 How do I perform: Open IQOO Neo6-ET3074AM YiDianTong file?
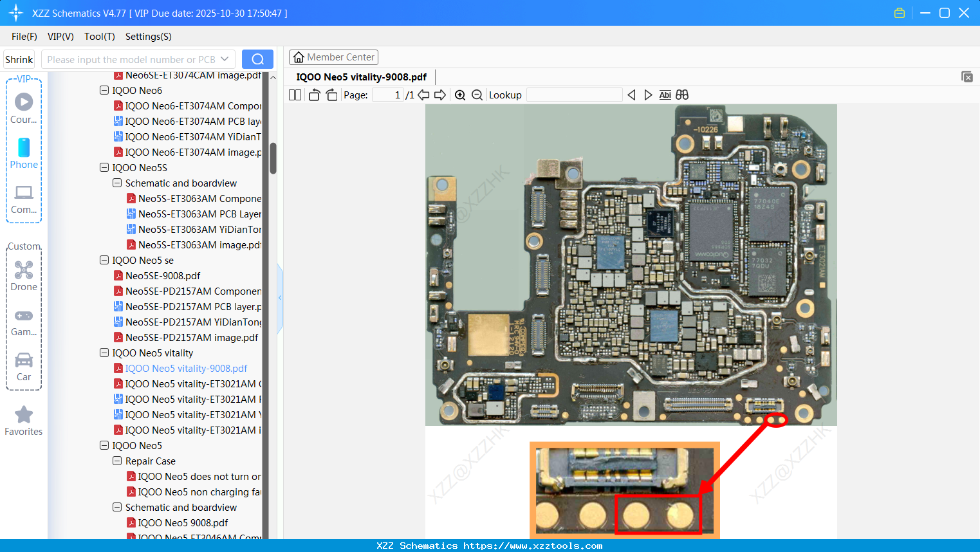tap(188, 137)
